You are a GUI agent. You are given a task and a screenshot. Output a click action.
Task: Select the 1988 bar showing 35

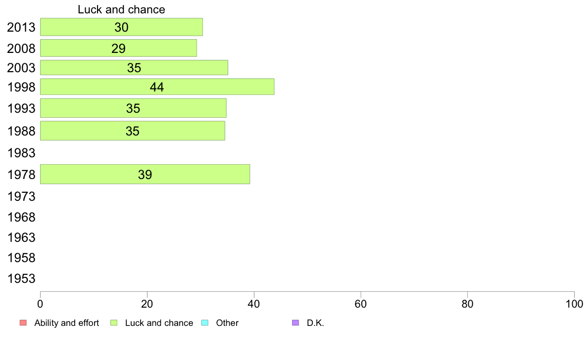coord(132,131)
